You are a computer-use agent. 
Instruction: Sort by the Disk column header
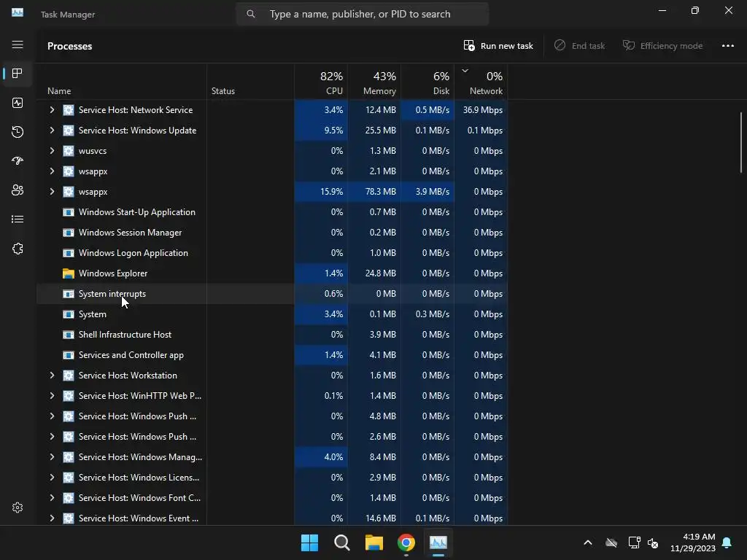(x=427, y=83)
